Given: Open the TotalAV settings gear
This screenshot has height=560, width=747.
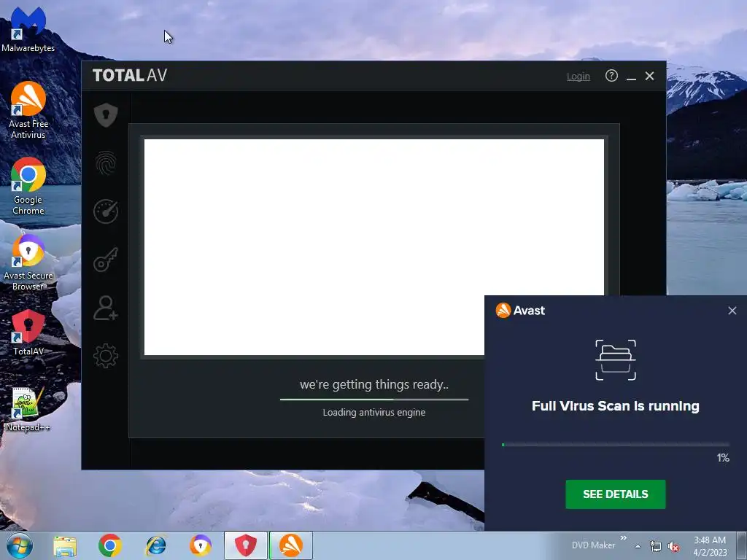Looking at the screenshot, I should [106, 356].
